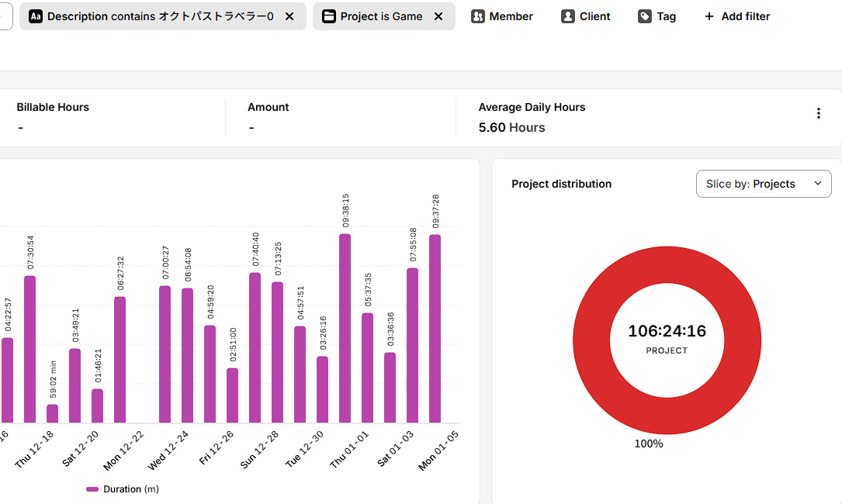Expand the Slice by: Projects dropdown

tap(763, 184)
